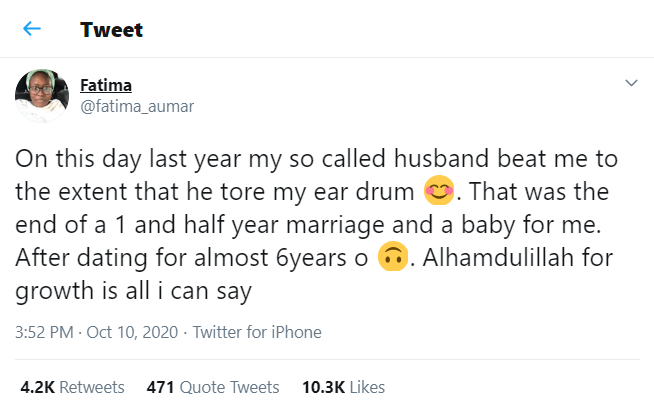
Task: Go back using the left arrow icon
Action: [x=31, y=29]
